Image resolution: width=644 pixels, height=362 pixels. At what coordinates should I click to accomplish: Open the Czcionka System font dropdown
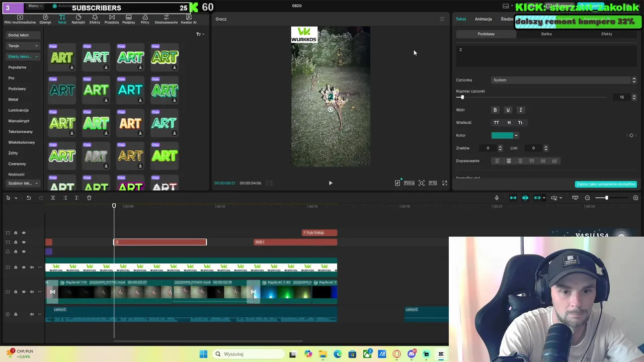(564, 80)
